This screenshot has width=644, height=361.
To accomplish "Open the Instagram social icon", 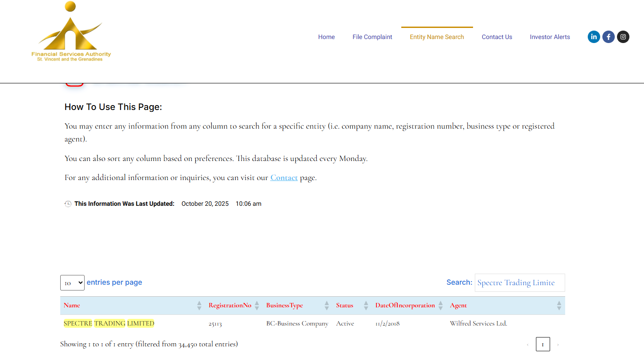I will (623, 37).
